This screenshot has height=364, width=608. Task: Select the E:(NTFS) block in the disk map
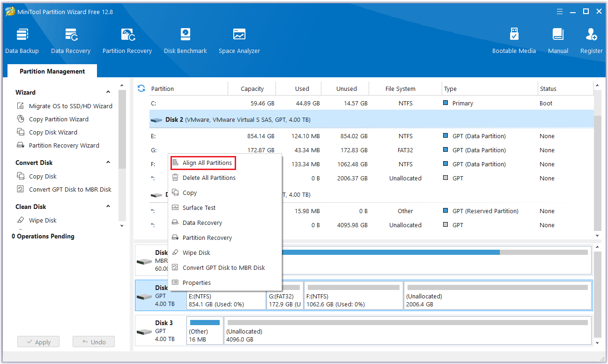coord(226,295)
